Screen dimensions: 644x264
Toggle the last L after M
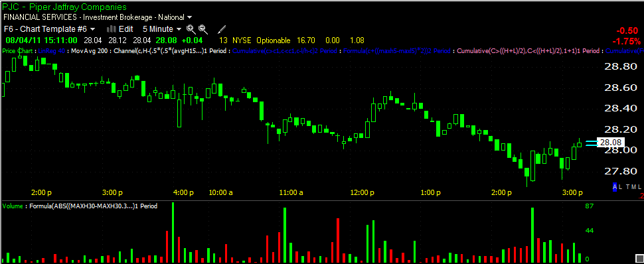coord(639,187)
